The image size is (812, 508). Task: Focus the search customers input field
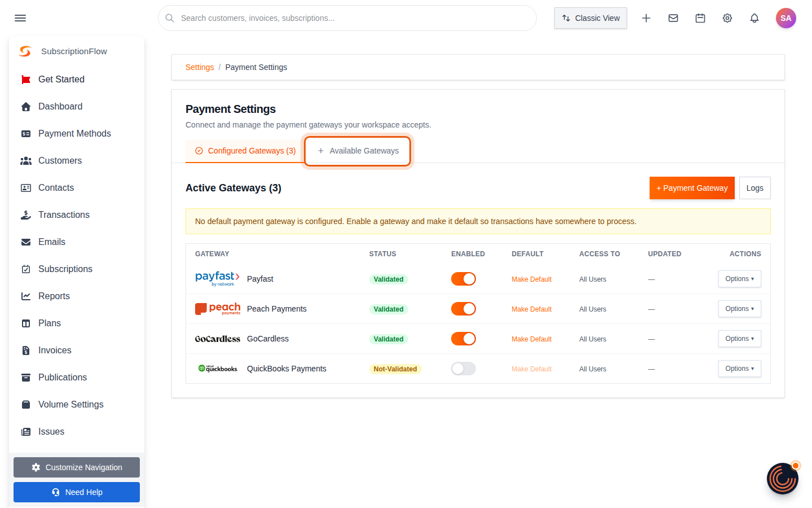point(347,18)
